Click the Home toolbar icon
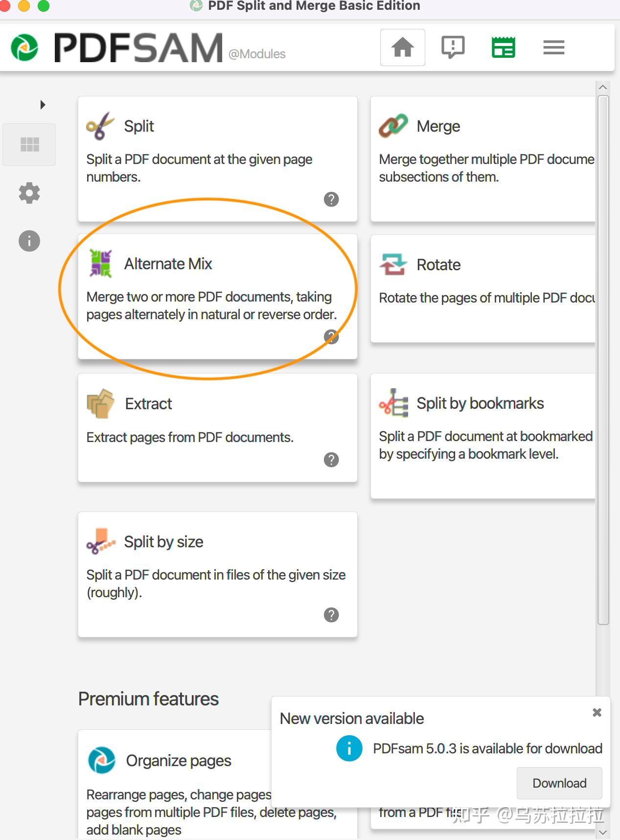The height and width of the screenshot is (840, 620). (x=402, y=47)
